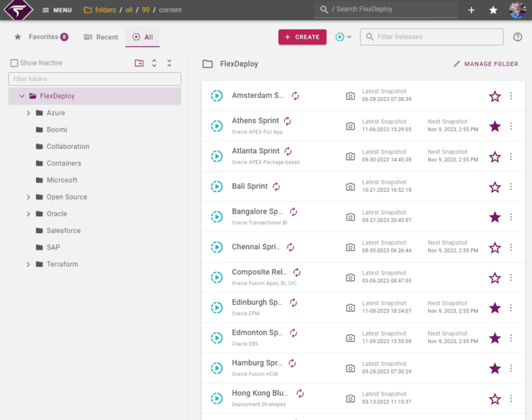Click the help question mark icon
Screen dimensions: 532x420
tap(517, 37)
